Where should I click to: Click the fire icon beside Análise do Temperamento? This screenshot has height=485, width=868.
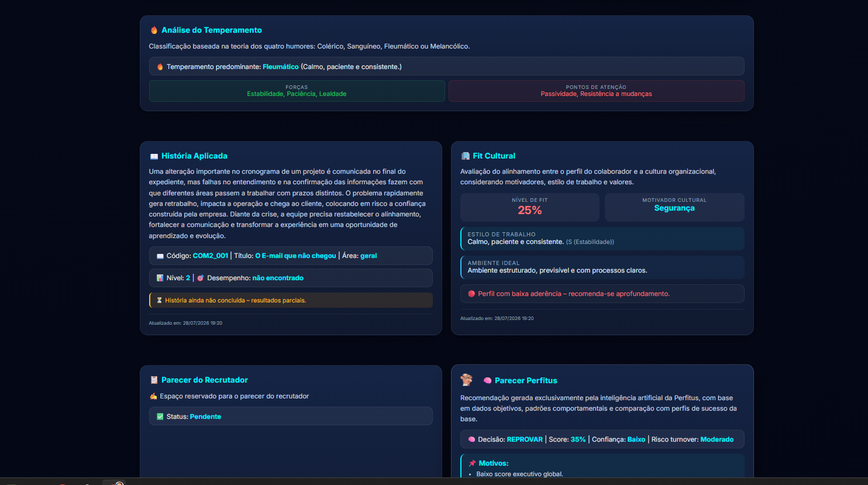(x=154, y=30)
